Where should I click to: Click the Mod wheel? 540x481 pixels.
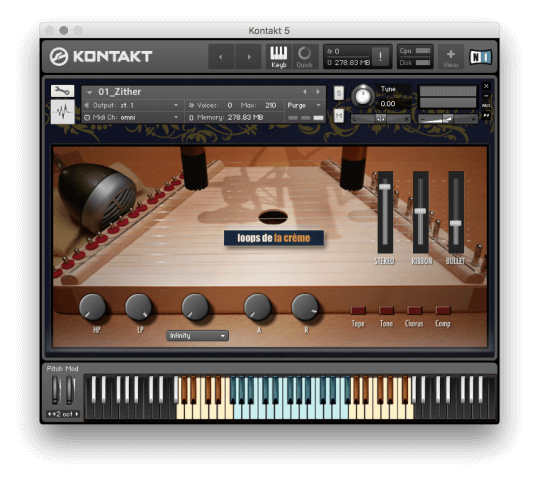70,390
